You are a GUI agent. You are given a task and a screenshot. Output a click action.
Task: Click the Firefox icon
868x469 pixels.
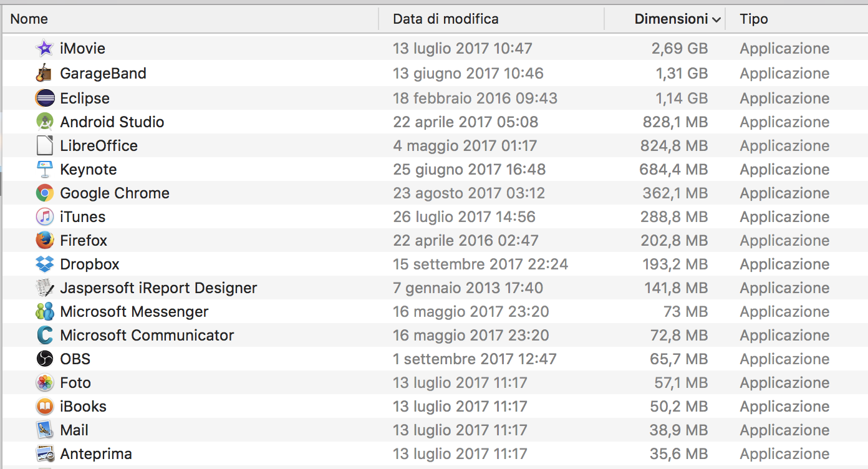point(44,240)
